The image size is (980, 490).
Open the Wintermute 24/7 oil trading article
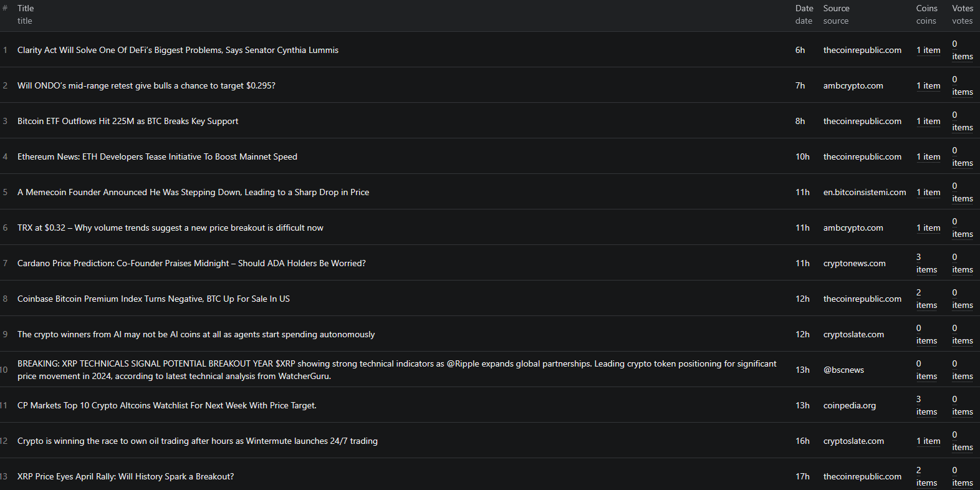[x=197, y=441]
